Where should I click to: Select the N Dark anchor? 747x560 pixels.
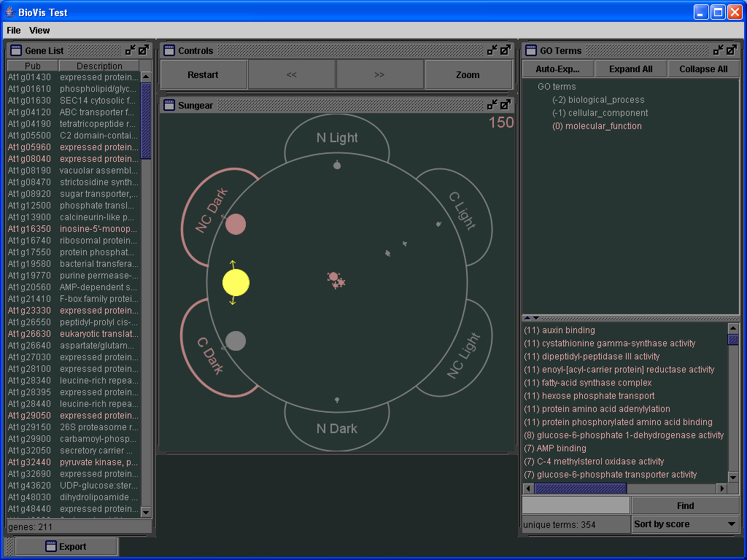[x=337, y=428]
